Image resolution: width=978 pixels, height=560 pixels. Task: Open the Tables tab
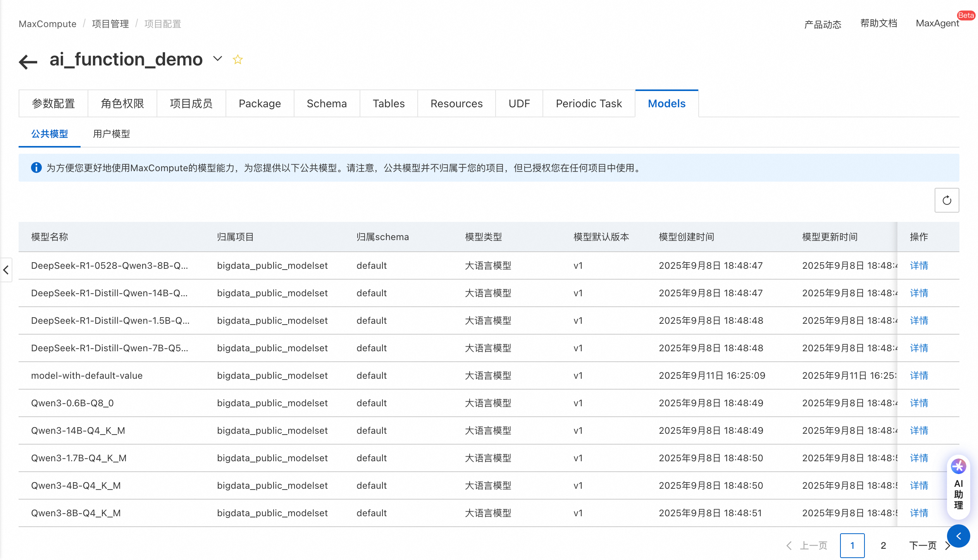389,103
